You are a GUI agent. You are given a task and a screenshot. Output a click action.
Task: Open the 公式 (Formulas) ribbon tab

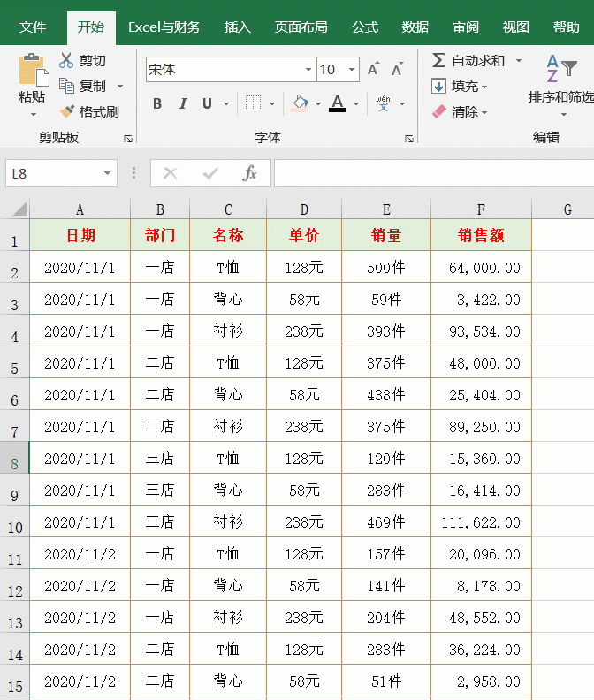coord(364,27)
